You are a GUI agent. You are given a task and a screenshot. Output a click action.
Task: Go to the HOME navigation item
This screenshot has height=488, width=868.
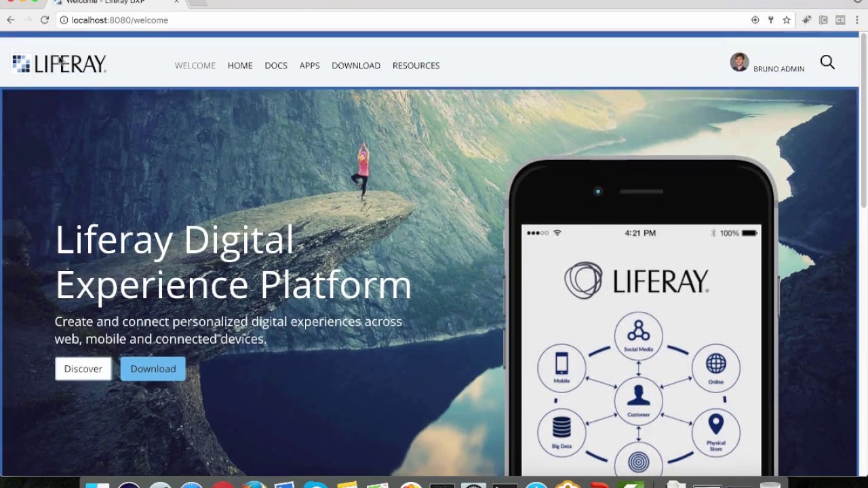tap(240, 66)
